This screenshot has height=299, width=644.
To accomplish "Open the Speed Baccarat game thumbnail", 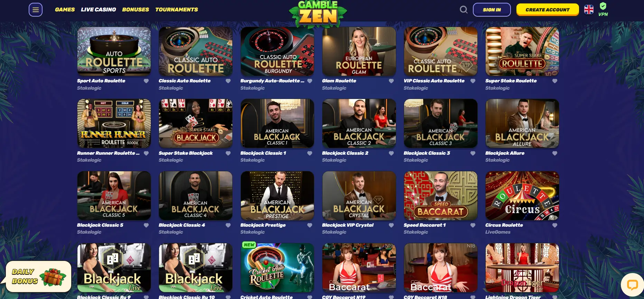I will point(441,196).
